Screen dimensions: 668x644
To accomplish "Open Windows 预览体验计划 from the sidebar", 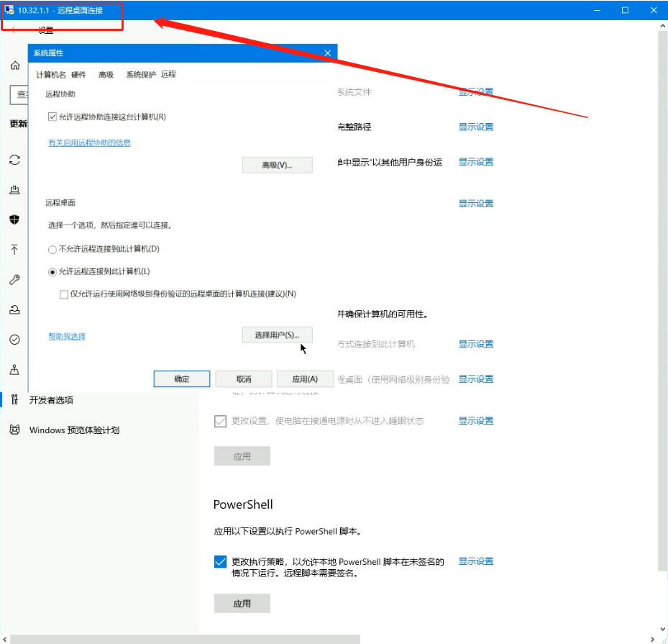I will click(73, 430).
